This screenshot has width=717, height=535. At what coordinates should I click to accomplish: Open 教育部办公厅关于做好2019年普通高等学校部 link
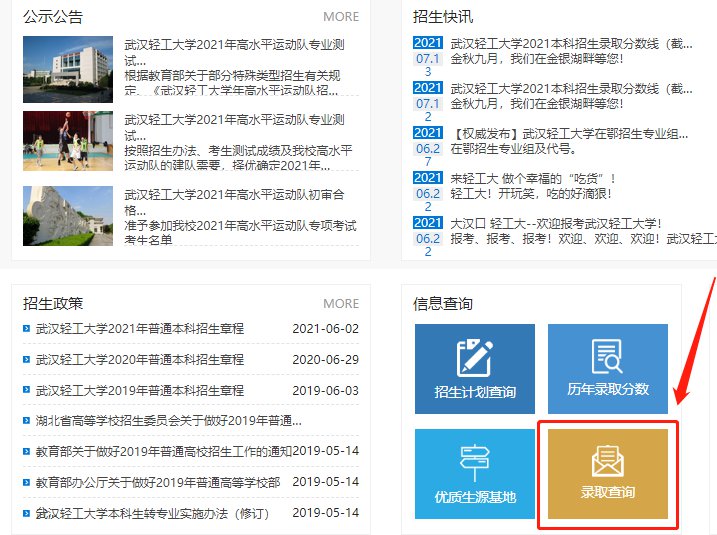click(x=158, y=482)
